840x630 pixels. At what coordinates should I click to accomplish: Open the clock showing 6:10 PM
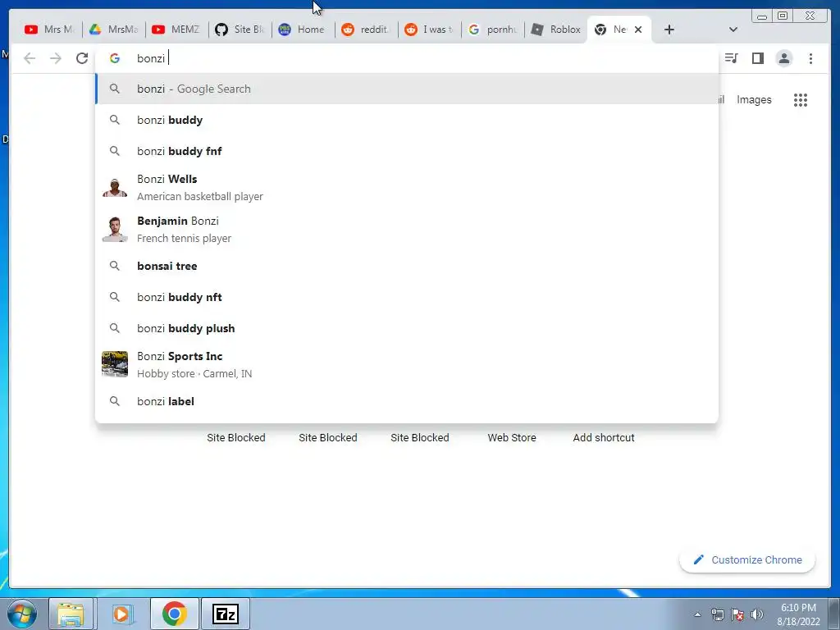coord(798,614)
